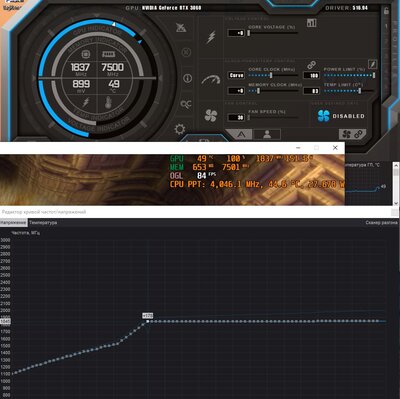Select profile slot 1

pyautogui.click(x=387, y=26)
